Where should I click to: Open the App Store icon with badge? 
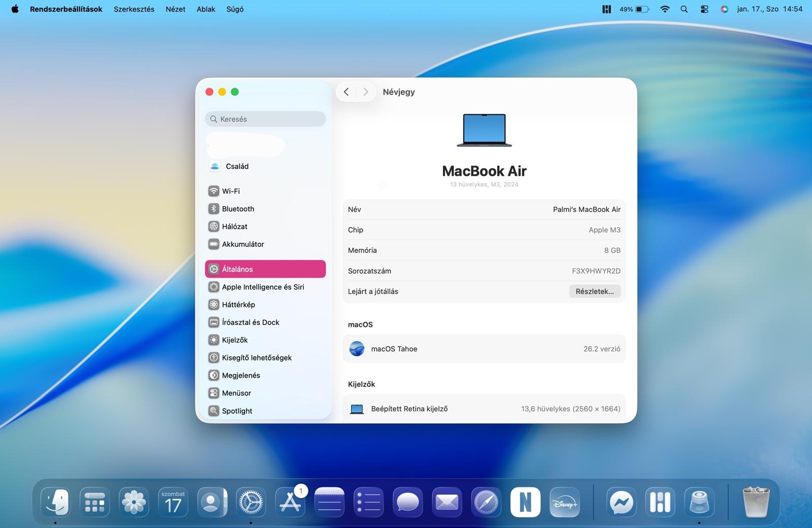point(291,502)
